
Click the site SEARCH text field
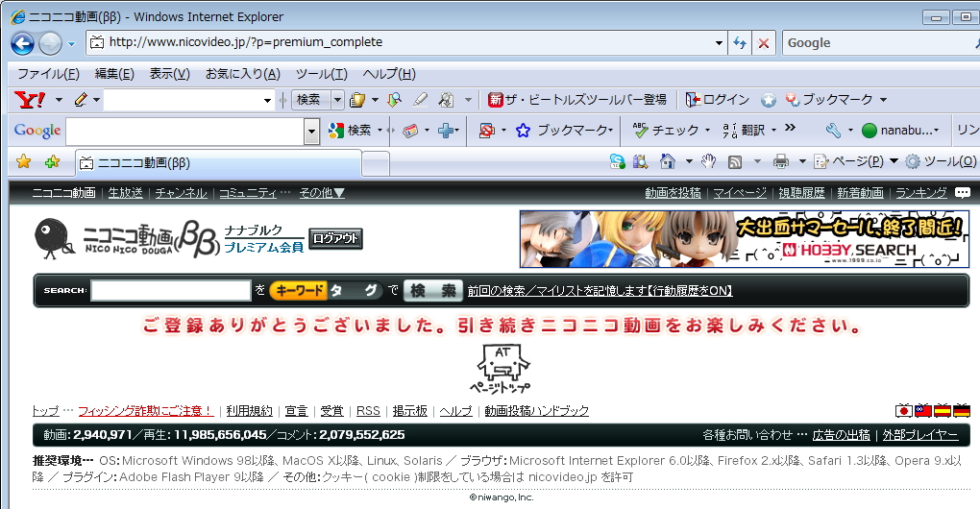click(171, 290)
